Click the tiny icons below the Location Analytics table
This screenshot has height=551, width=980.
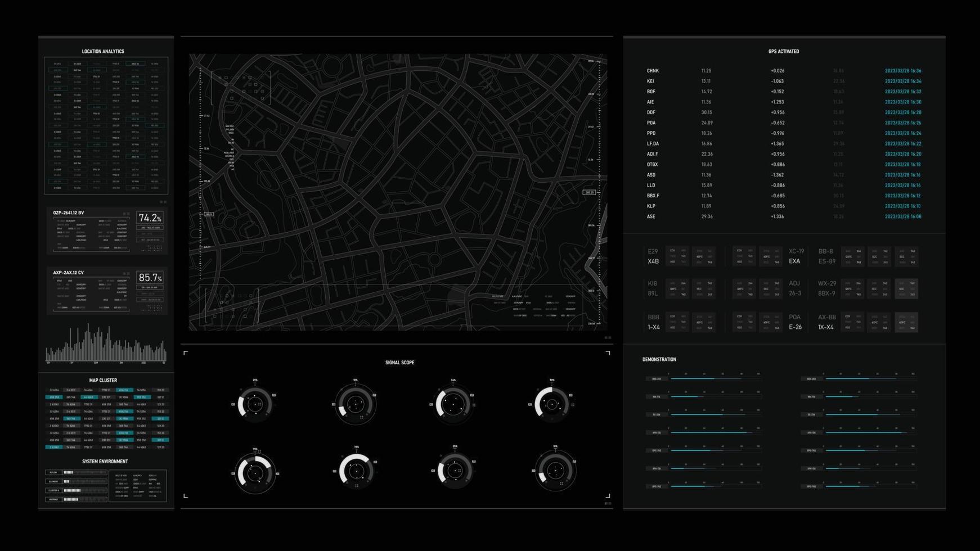pos(163,202)
